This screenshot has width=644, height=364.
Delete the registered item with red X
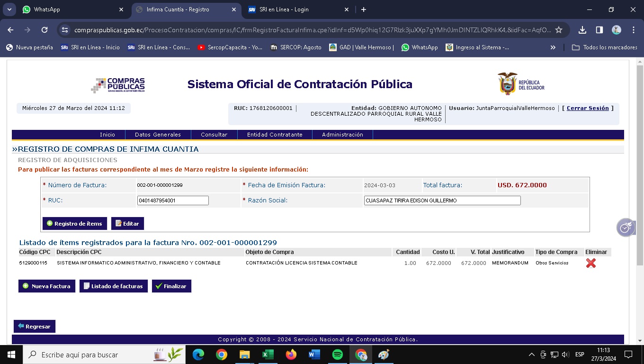point(590,263)
